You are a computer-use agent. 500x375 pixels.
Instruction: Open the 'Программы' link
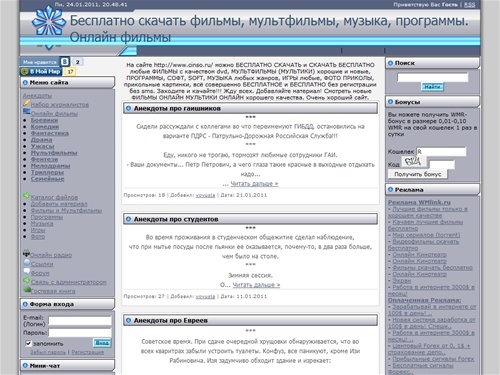click(x=47, y=217)
